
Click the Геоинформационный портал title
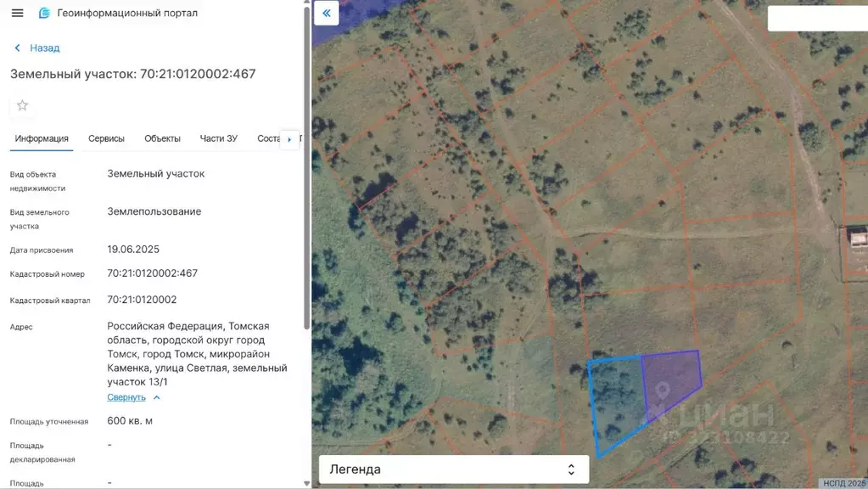tap(127, 13)
